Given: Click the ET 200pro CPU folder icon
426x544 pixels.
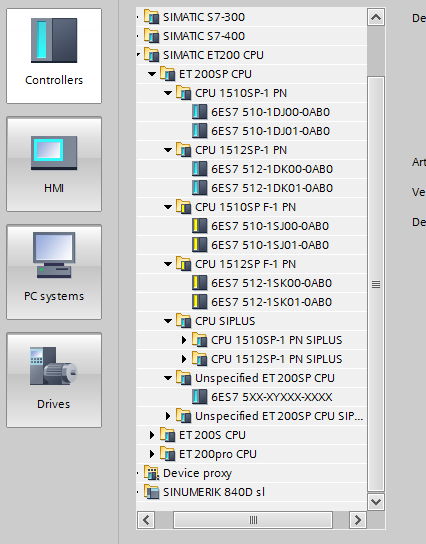Looking at the screenshot, I should (x=168, y=454).
